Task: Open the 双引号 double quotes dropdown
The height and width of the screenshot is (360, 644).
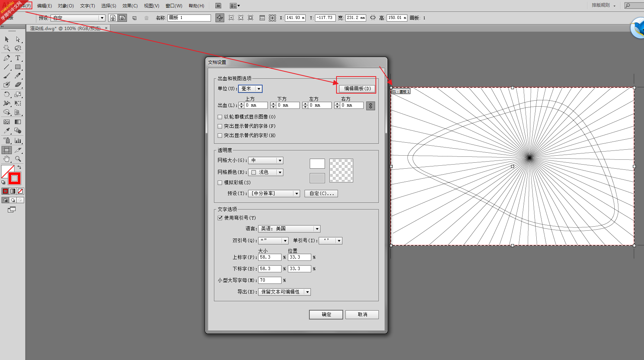Action: [x=273, y=241]
